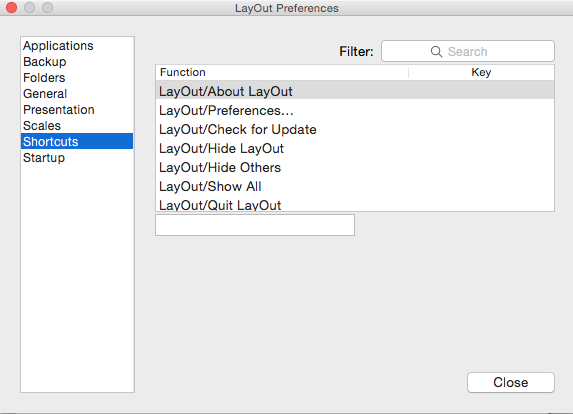Select the Presentation category
Screen dimensions: 573x414
coord(77,110)
